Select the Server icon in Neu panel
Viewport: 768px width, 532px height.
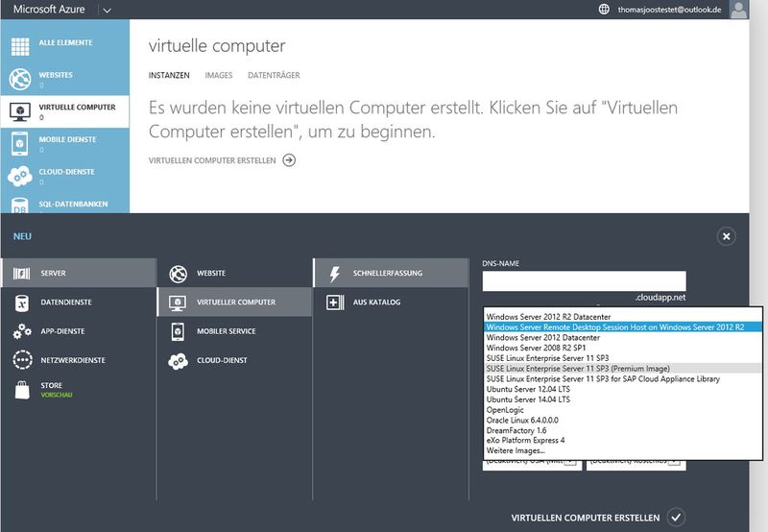coord(21,274)
